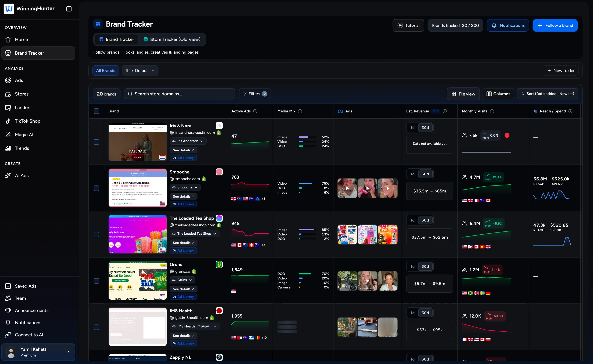
Task: Open Saved Ads
Action: (38, 286)
